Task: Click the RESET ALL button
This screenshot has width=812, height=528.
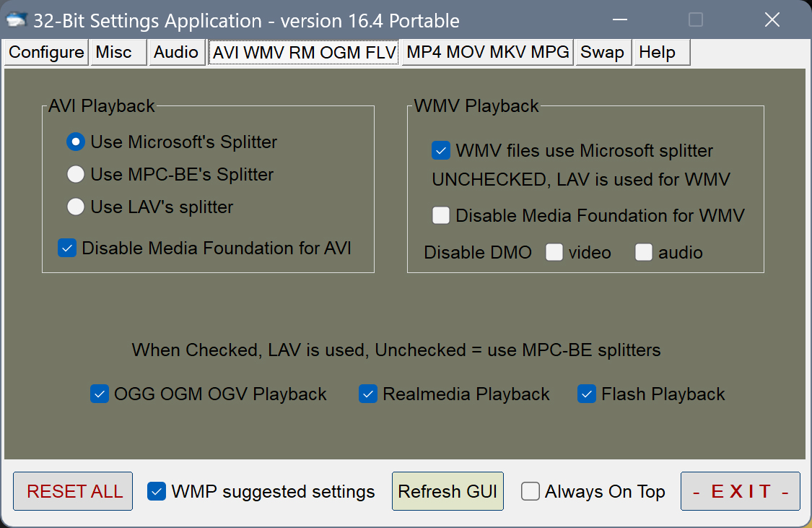Action: (x=73, y=491)
